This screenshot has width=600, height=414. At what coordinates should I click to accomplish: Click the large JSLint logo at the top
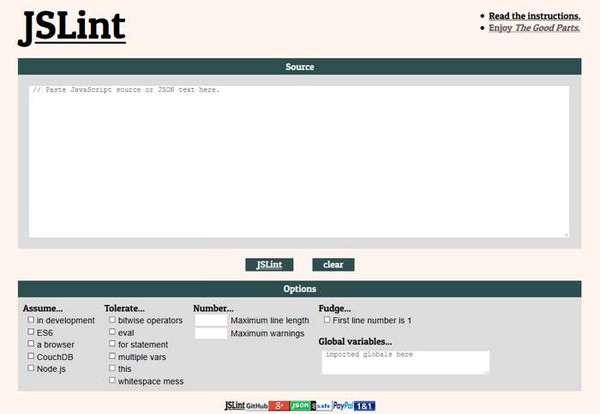pyautogui.click(x=72, y=28)
